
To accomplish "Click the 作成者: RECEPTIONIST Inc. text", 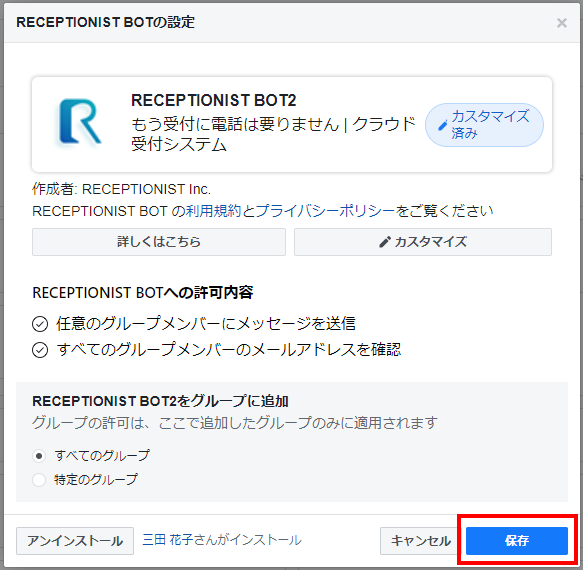I will click(x=121, y=189).
